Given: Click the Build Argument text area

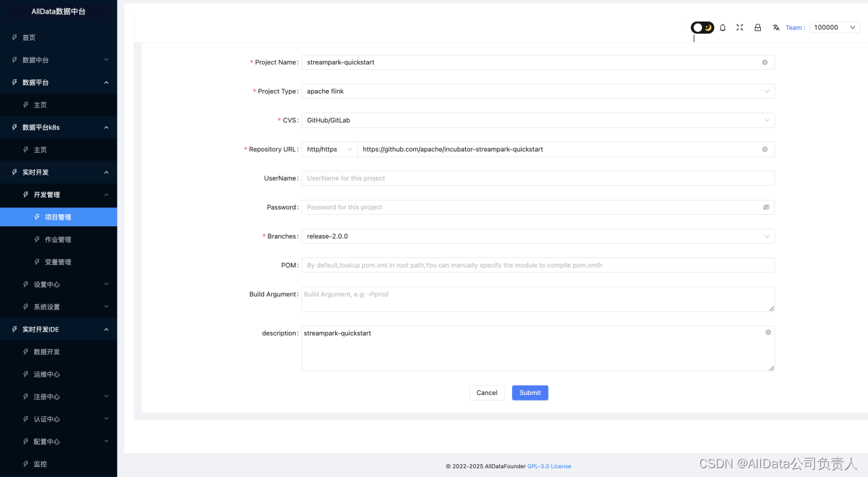Looking at the screenshot, I should pos(538,299).
